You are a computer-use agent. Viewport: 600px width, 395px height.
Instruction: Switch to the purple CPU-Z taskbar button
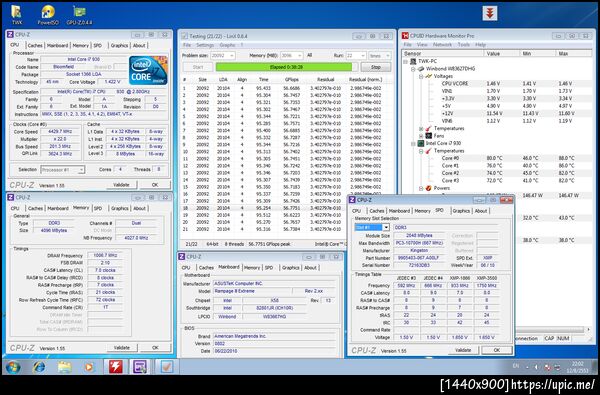coord(140,367)
